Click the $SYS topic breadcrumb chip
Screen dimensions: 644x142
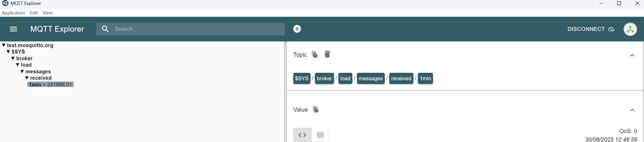[302, 78]
